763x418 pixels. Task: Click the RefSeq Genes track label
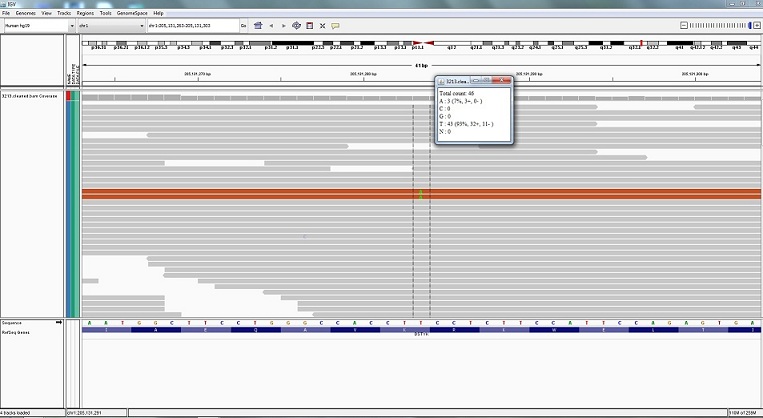[16, 332]
